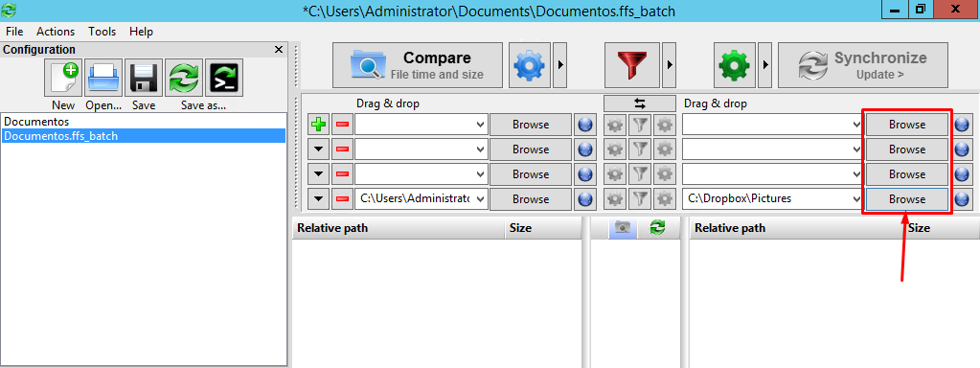Open the Tools menu
This screenshot has height=368, width=980.
(103, 32)
